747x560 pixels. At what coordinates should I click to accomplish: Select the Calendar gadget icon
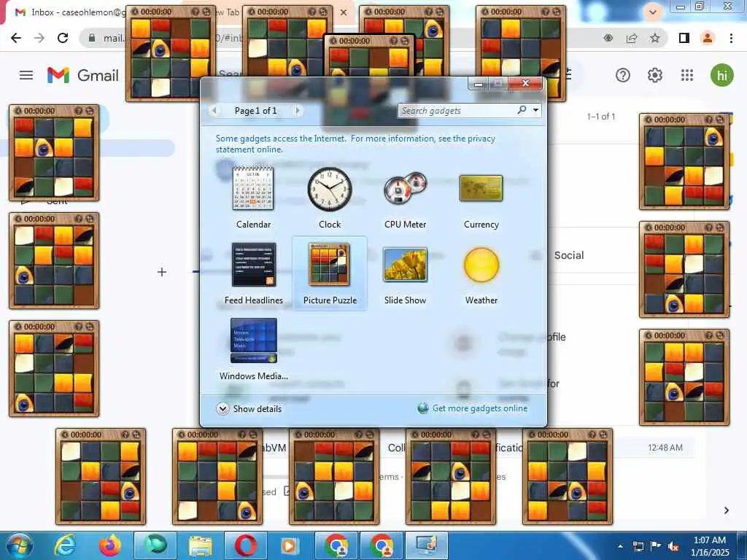pos(253,189)
